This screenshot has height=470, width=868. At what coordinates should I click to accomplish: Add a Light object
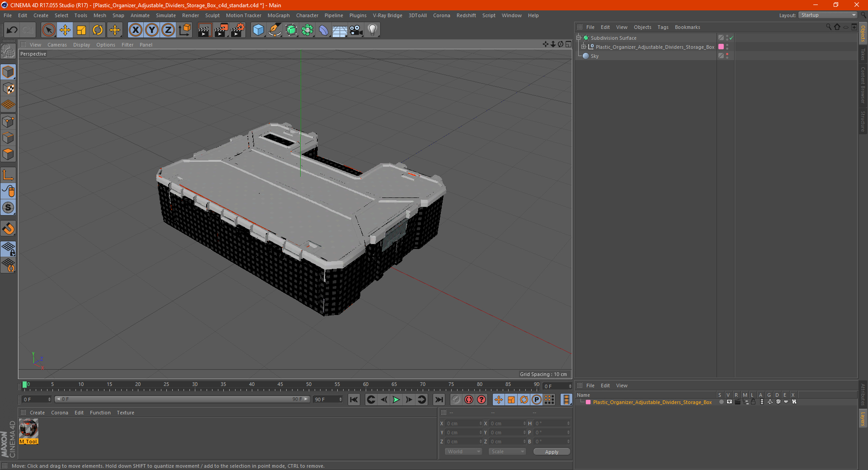click(x=373, y=30)
